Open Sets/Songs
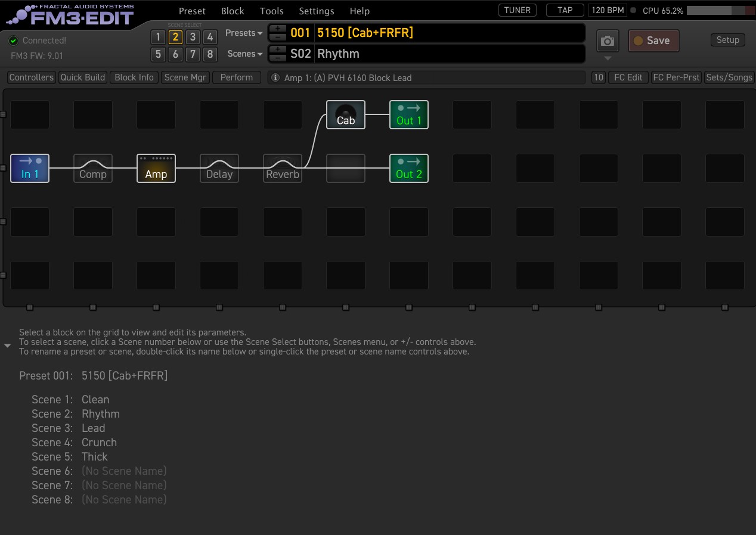 click(729, 77)
